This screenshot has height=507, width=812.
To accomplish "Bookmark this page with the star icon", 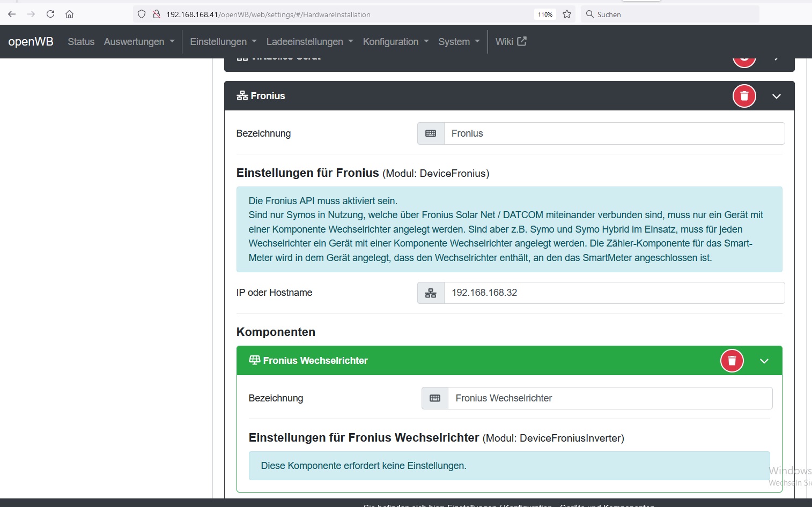I will (567, 14).
